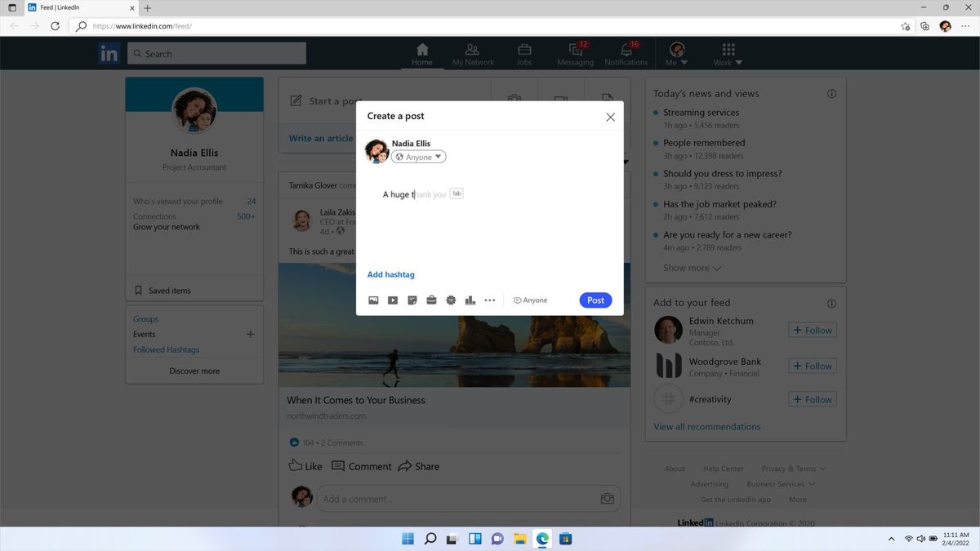Open the Notifications bell

[625, 52]
